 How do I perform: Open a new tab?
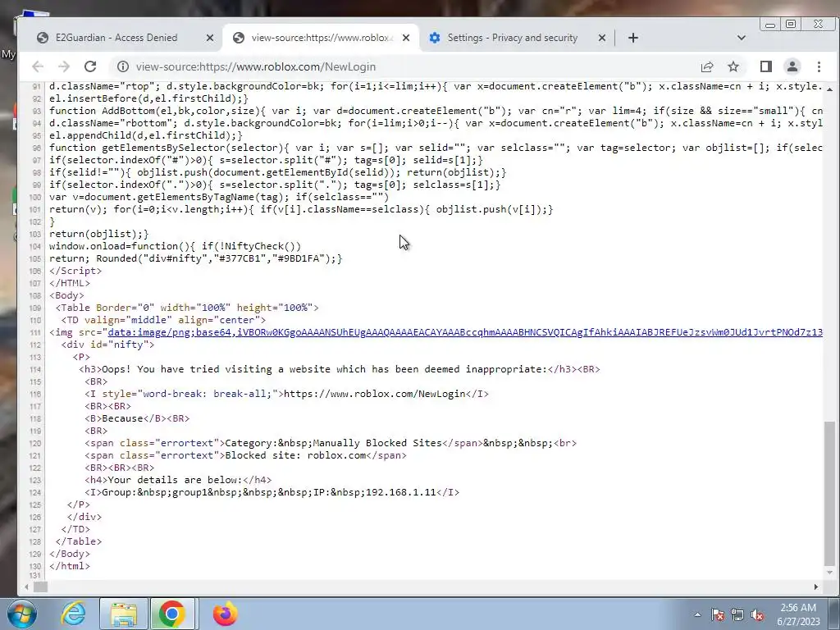pos(632,38)
